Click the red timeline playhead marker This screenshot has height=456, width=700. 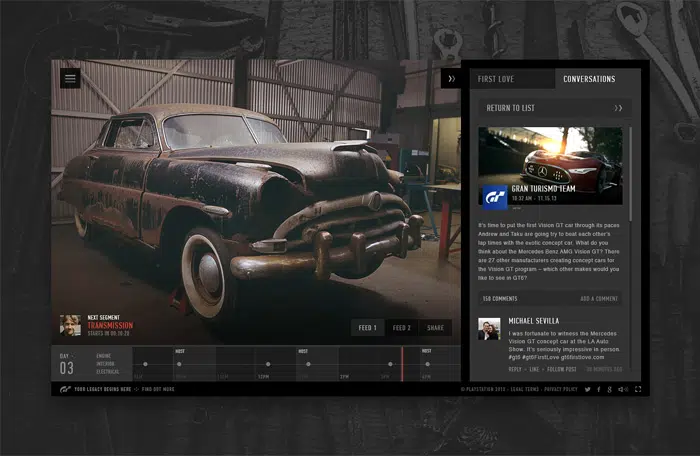point(402,364)
